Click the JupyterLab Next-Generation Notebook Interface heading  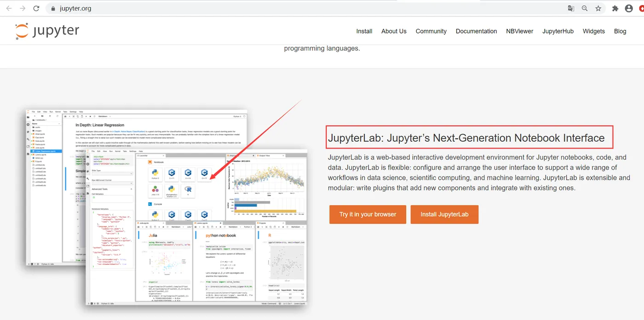coord(466,138)
